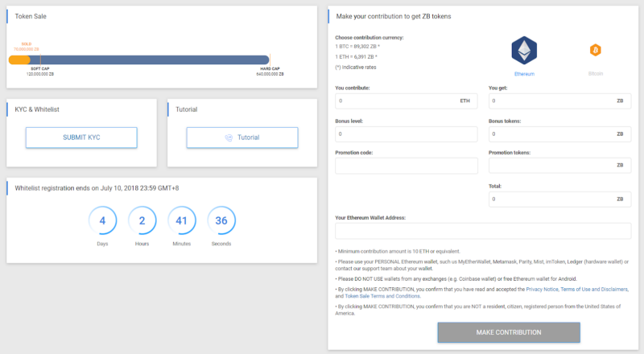Screen dimensions: 644x354
Task: Select the Bitcoin currency icon
Action: [595, 50]
